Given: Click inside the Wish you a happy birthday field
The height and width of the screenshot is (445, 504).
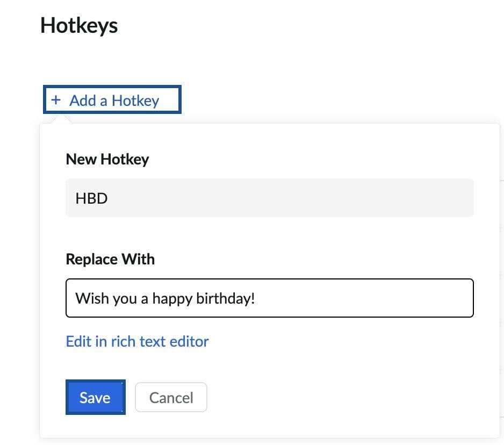Looking at the screenshot, I should tap(269, 298).
